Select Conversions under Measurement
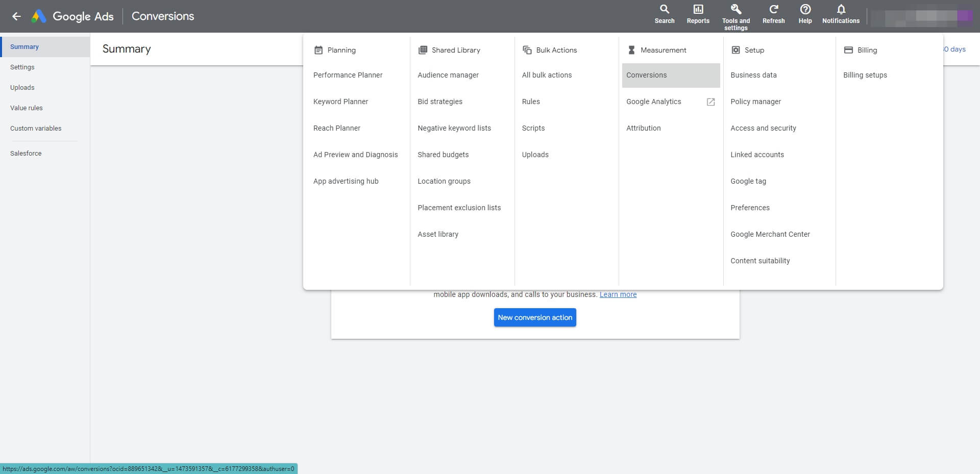This screenshot has height=474, width=980. click(671, 75)
